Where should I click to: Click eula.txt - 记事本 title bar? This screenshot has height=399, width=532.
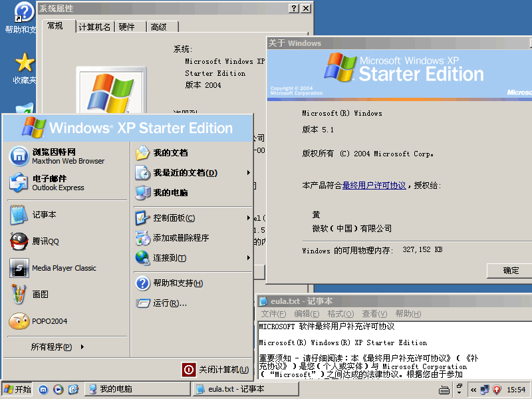point(394,301)
